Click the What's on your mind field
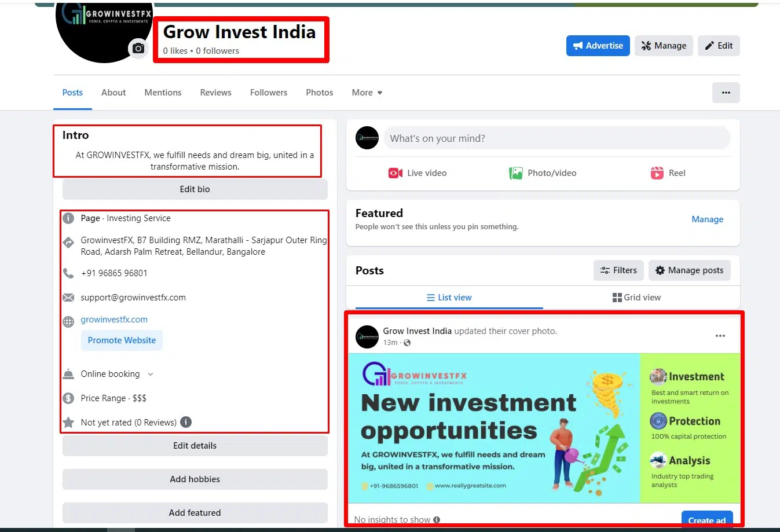Viewport: 780px width, 532px height. click(x=556, y=138)
